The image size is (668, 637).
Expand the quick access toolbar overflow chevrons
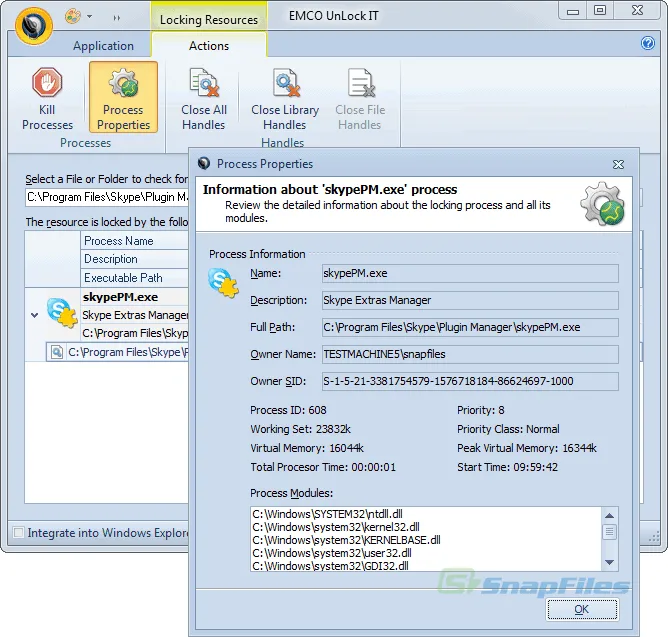[x=118, y=17]
